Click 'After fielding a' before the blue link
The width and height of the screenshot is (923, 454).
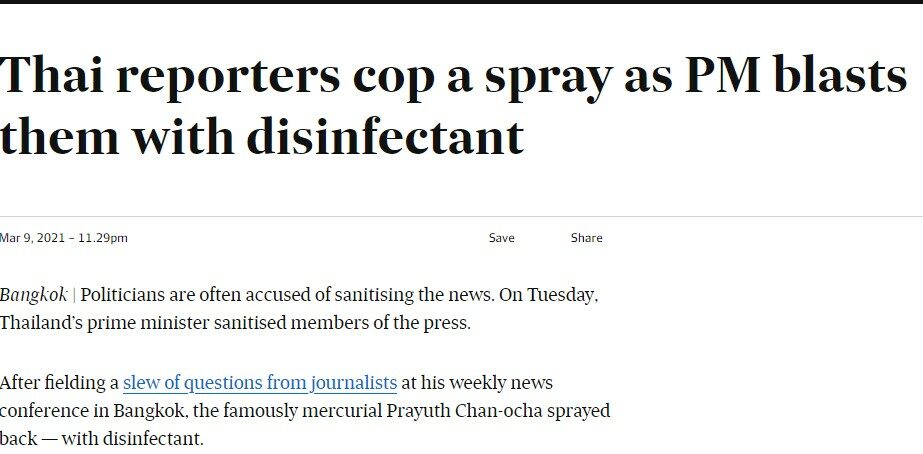(x=59, y=383)
